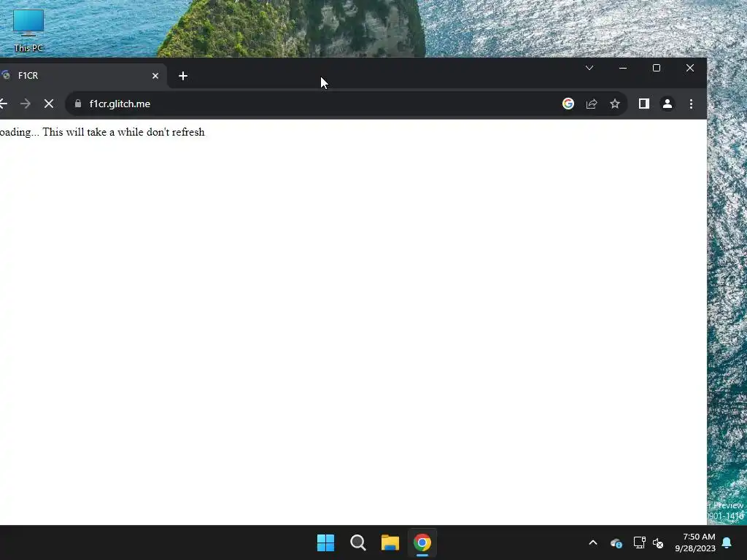Stop loading the page in Chrome

point(49,104)
